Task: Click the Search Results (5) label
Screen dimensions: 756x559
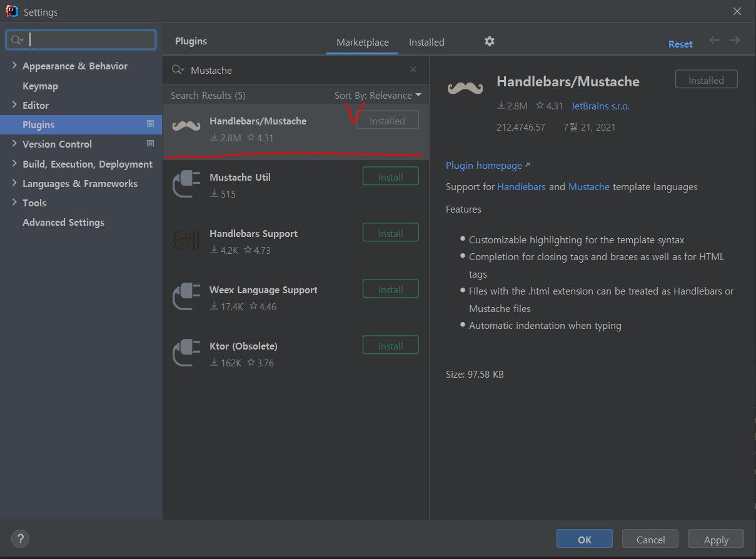Action: pos(208,95)
